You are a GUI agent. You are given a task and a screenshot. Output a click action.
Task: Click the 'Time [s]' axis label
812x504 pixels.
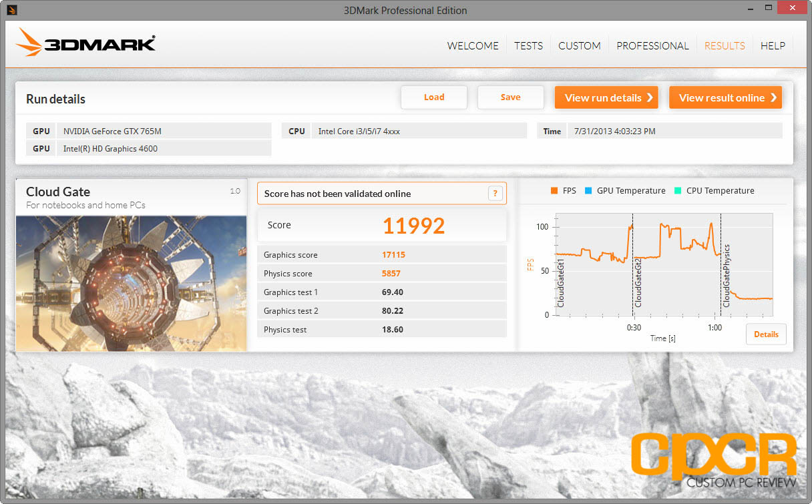click(663, 338)
